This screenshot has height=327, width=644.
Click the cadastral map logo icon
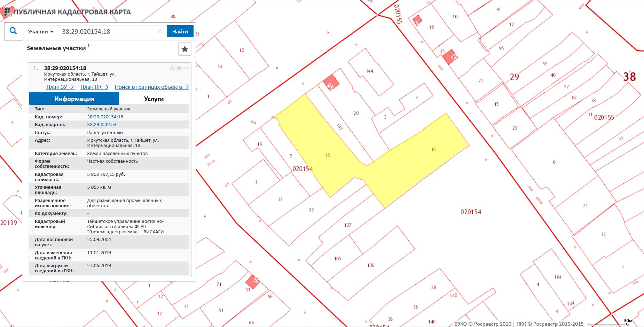[7, 12]
